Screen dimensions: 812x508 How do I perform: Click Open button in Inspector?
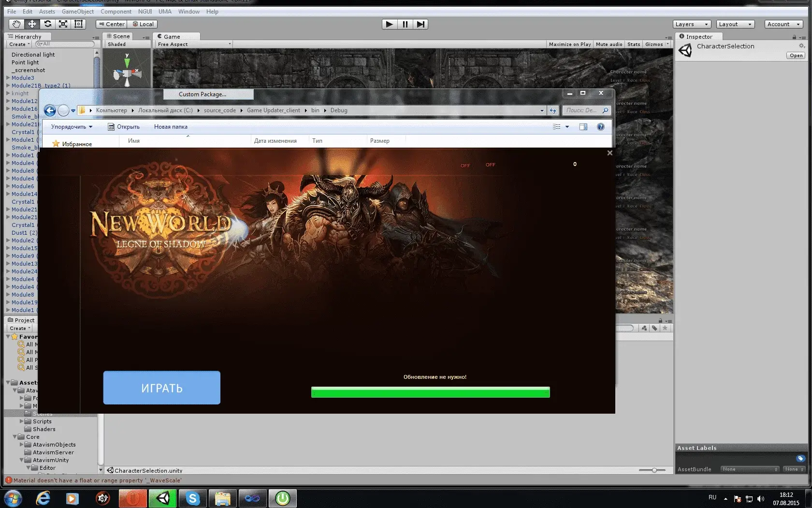click(796, 56)
